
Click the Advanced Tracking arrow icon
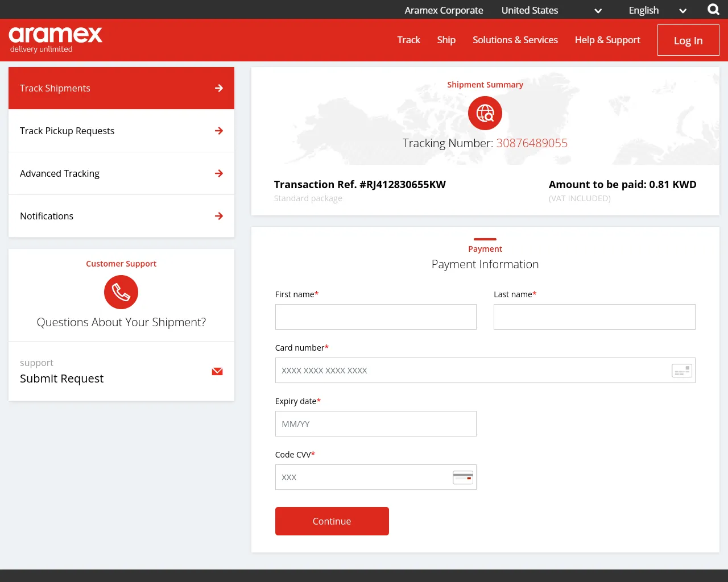pyautogui.click(x=219, y=173)
